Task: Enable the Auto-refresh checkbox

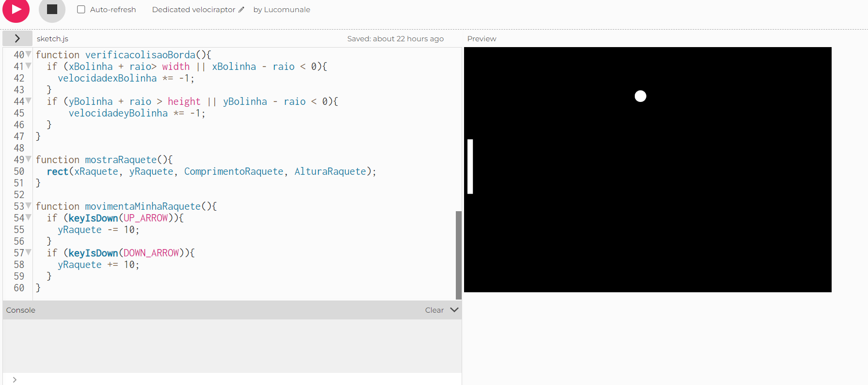Action: (81, 9)
